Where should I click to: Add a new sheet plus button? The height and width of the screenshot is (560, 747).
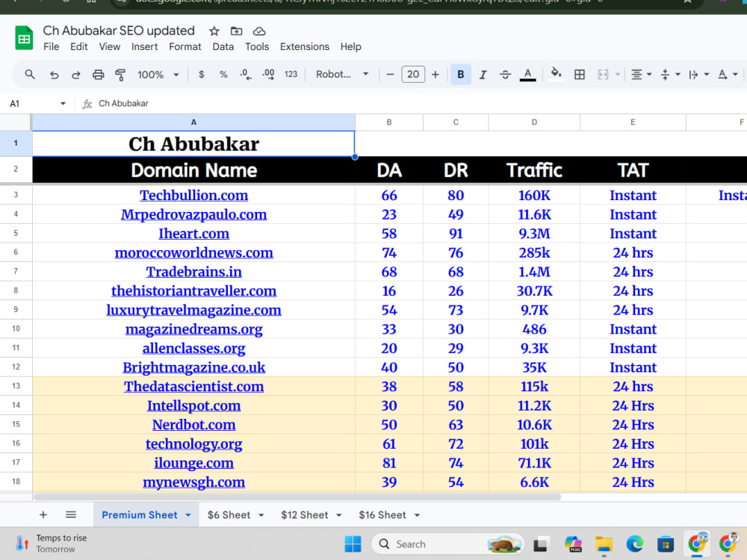[x=43, y=514]
